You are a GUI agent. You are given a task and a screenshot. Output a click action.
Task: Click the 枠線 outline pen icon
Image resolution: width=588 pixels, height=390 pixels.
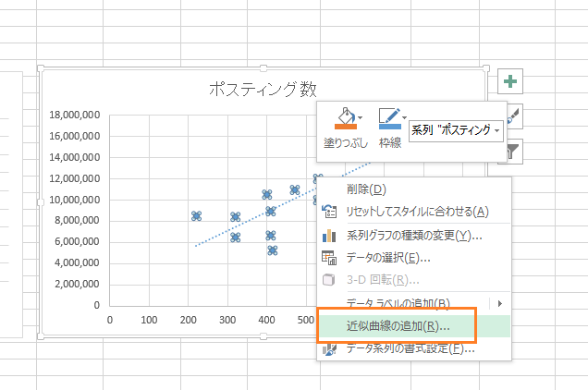tap(389, 118)
